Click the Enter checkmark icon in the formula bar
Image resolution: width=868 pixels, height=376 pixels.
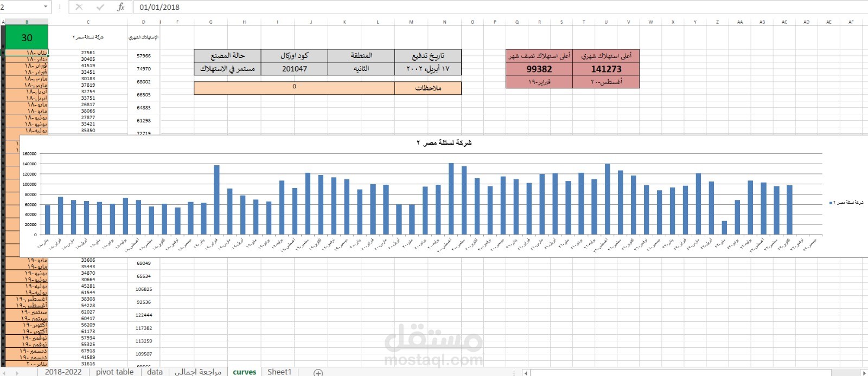pyautogui.click(x=100, y=7)
